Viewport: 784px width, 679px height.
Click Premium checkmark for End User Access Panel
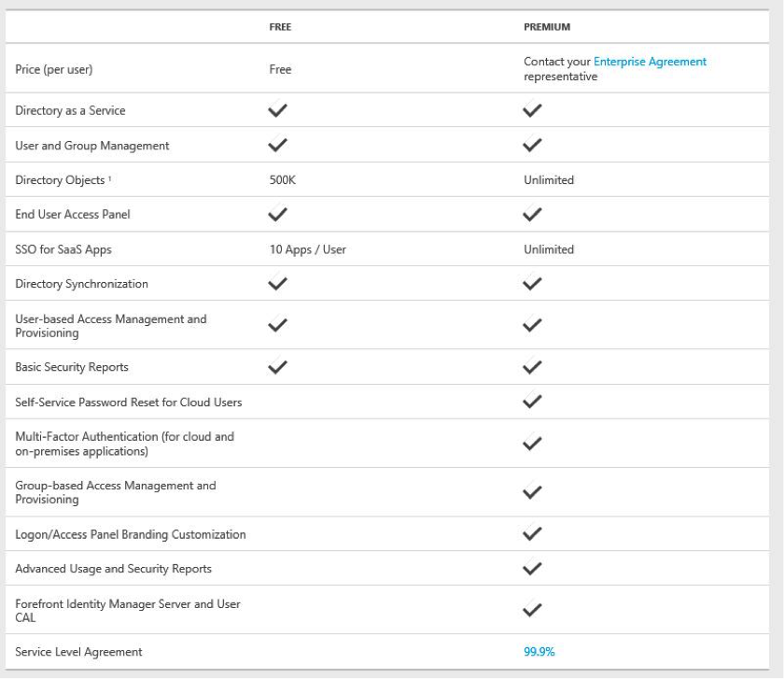point(533,214)
